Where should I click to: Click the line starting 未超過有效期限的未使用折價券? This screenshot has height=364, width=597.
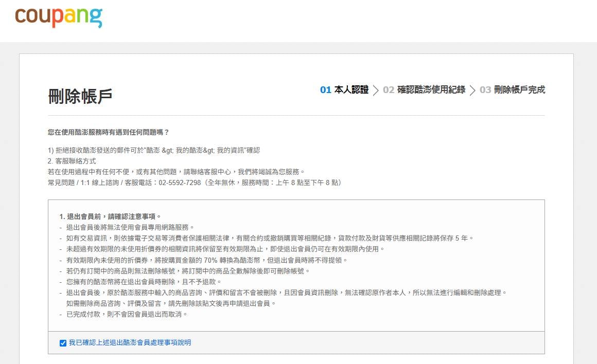[225, 249]
